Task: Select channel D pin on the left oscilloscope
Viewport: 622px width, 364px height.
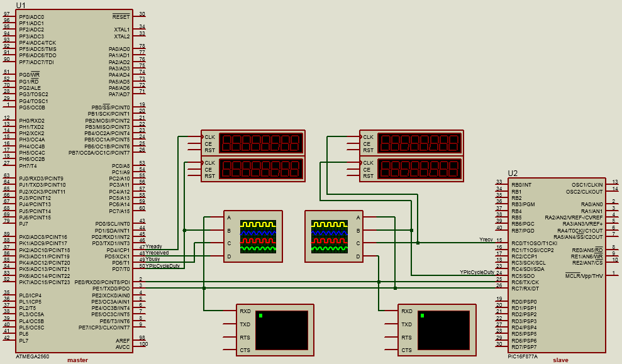Action: (229, 256)
